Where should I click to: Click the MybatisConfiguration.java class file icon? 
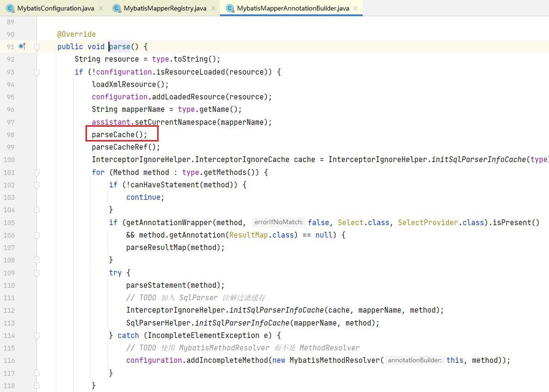pyautogui.click(x=9, y=8)
